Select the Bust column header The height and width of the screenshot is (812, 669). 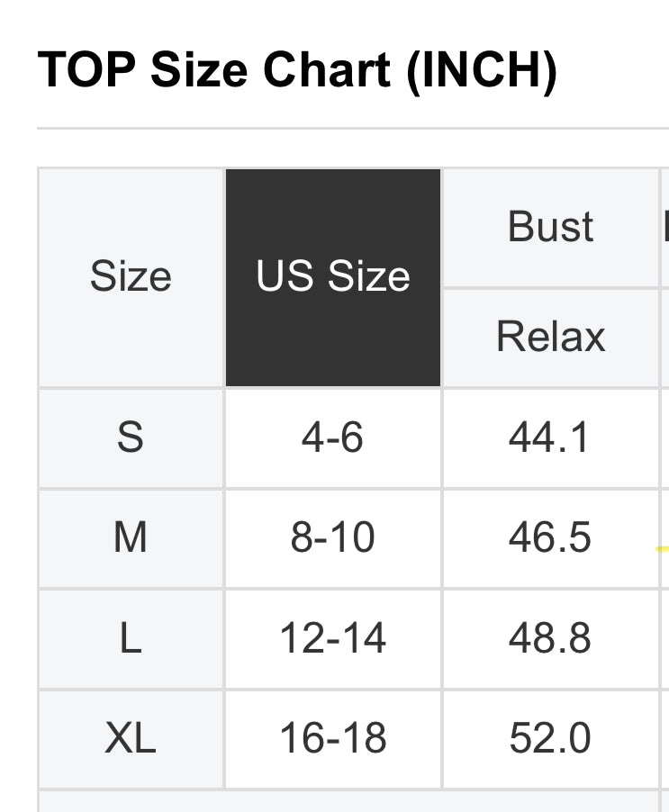pyautogui.click(x=550, y=227)
